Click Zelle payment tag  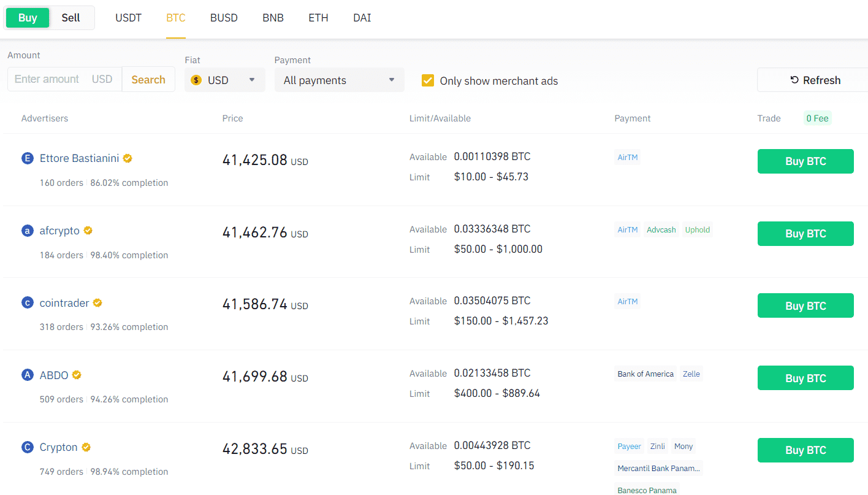pos(691,374)
